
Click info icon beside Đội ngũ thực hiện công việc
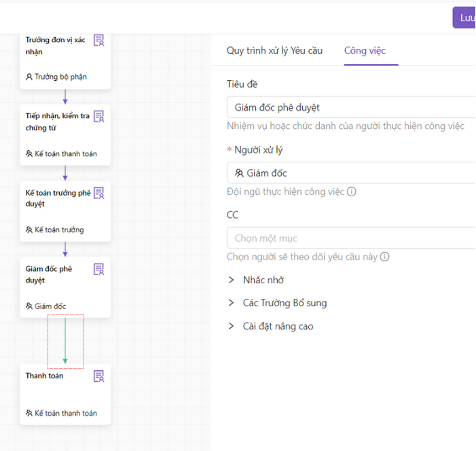tap(352, 192)
